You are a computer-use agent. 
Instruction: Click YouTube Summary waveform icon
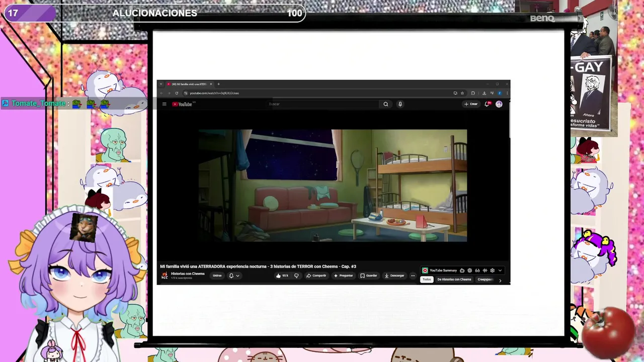(485, 270)
